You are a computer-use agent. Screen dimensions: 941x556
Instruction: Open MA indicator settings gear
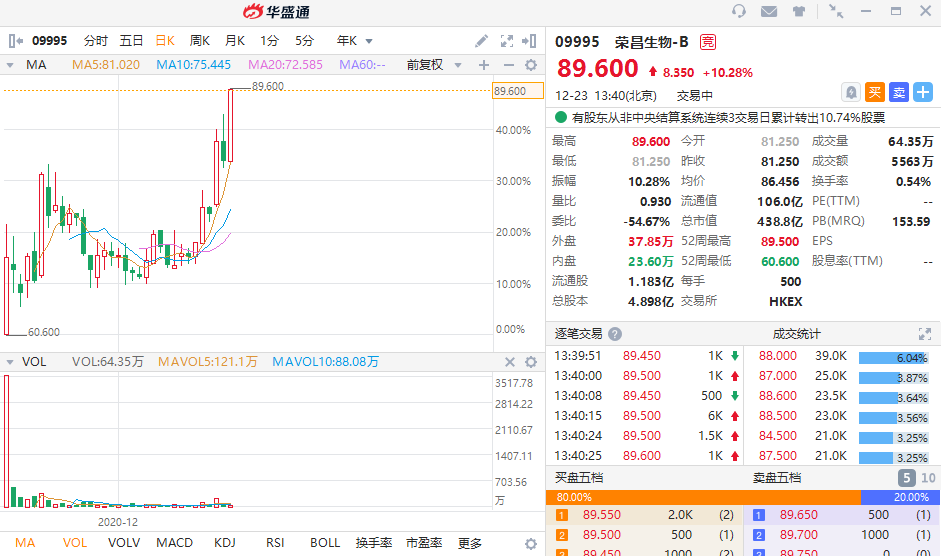pyautogui.click(x=531, y=65)
